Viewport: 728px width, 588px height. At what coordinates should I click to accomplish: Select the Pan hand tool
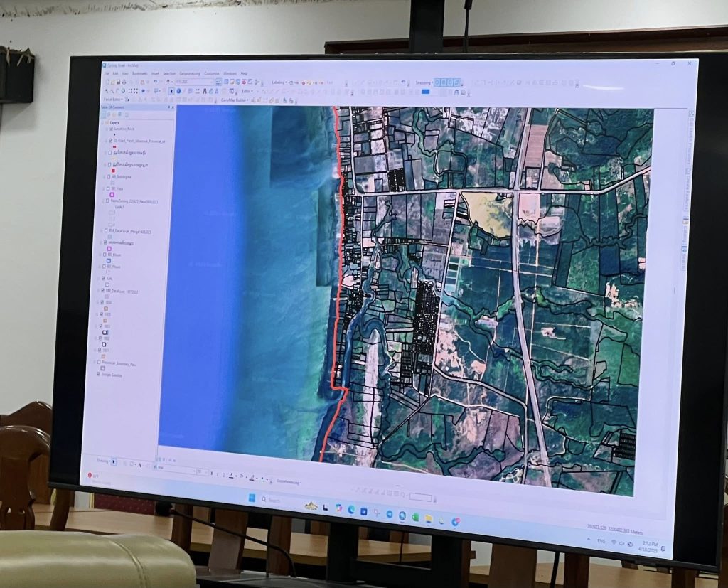click(x=117, y=91)
